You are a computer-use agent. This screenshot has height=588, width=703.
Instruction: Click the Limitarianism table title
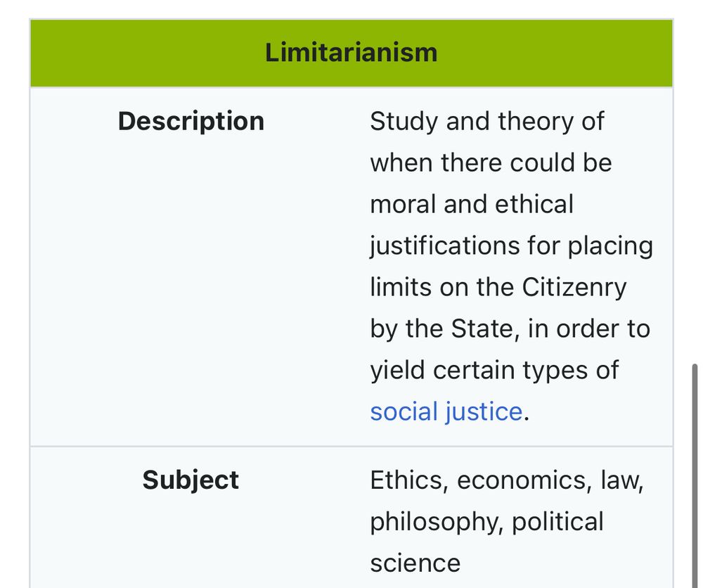click(x=351, y=53)
